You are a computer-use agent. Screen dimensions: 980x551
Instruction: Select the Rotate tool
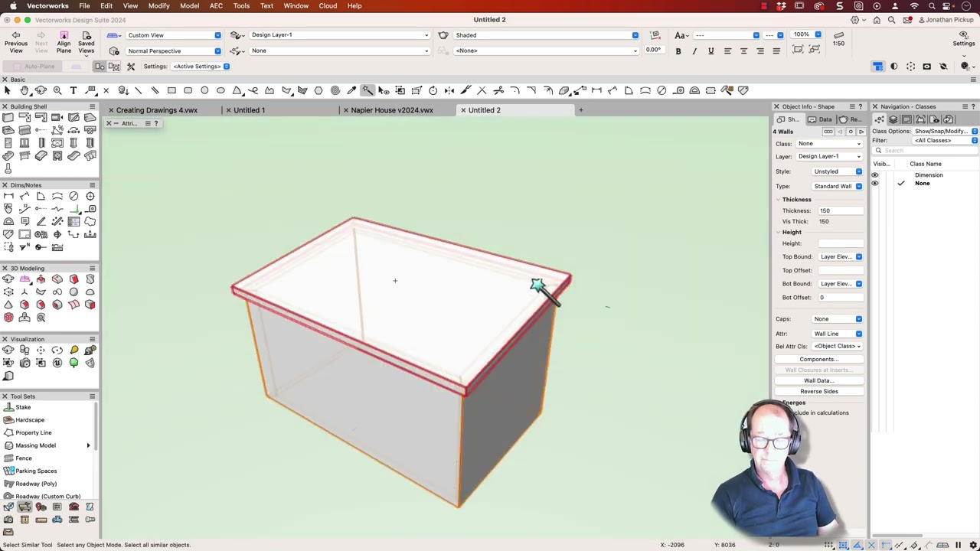pos(433,90)
